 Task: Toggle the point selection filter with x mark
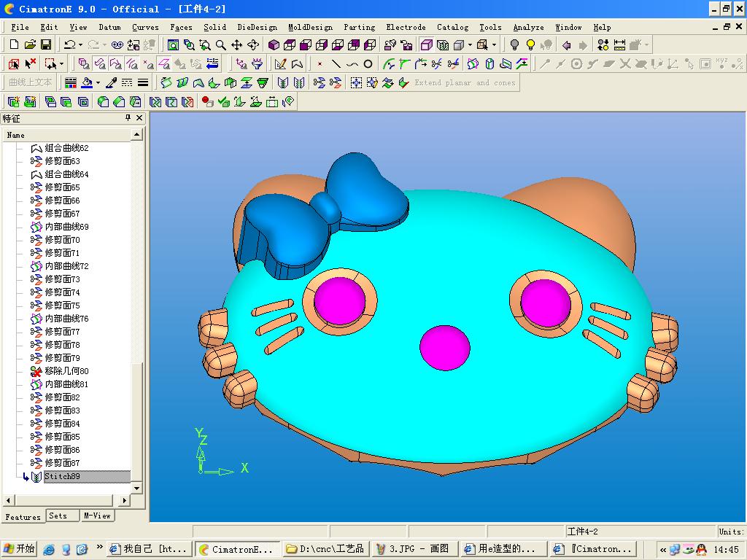(149, 64)
